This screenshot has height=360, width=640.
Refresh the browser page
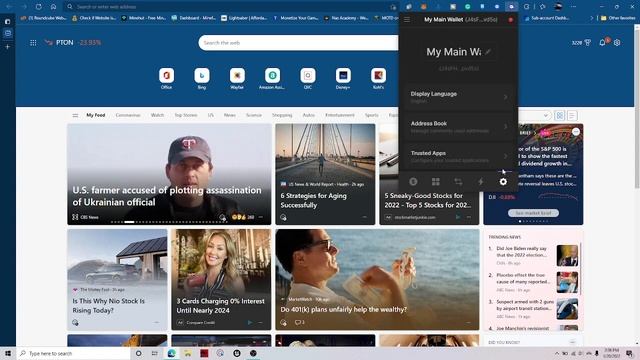(38, 7)
